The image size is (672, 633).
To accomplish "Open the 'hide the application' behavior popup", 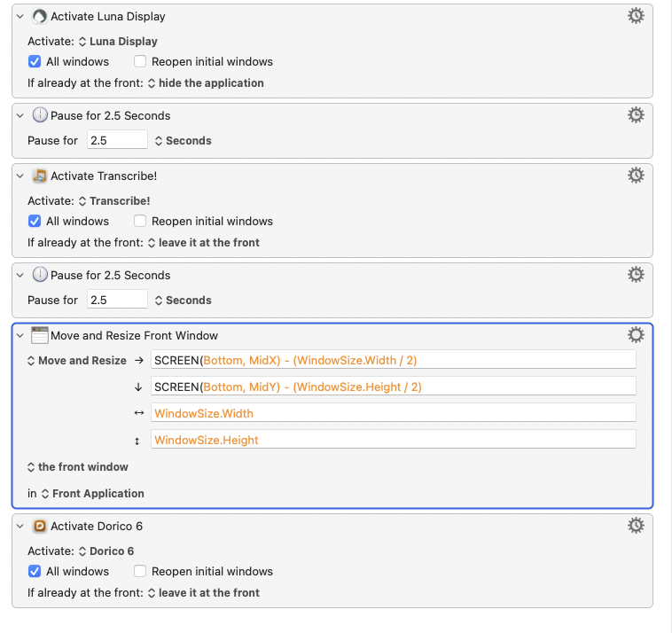I will tap(205, 83).
